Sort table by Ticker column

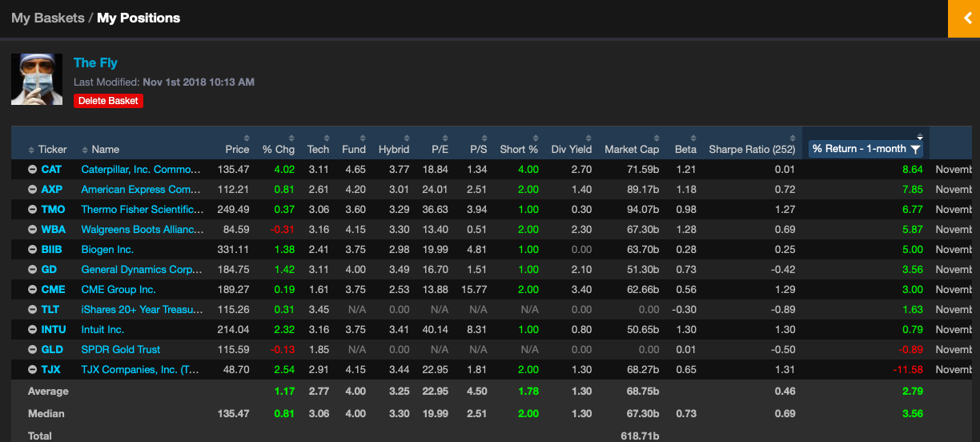point(48,149)
